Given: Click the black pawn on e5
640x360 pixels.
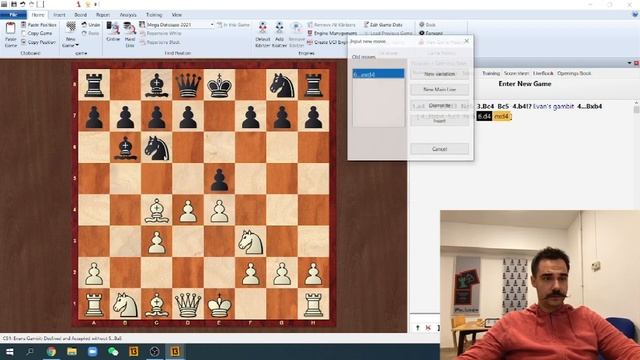Looking at the screenshot, I should tap(219, 179).
